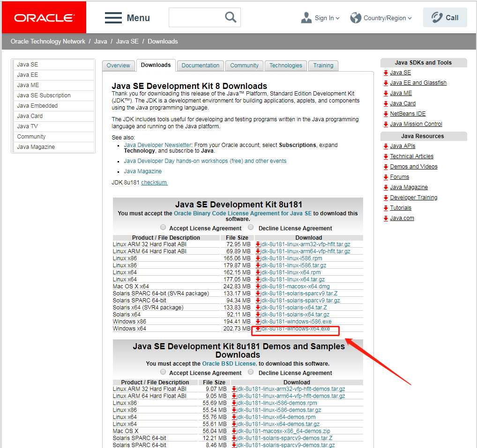Click red download arrow beside jdk-8u181-macosx-x64.dmg
Screen dimensions: 477x448
(258, 286)
